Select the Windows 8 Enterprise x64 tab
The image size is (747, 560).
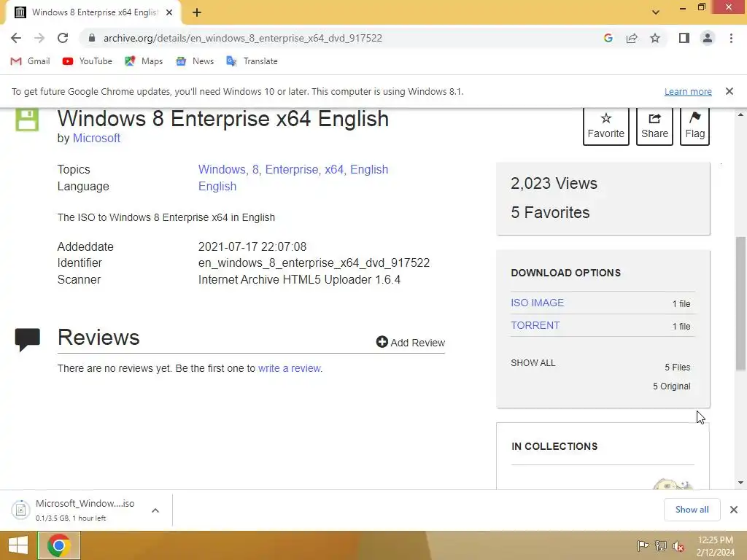point(93,12)
